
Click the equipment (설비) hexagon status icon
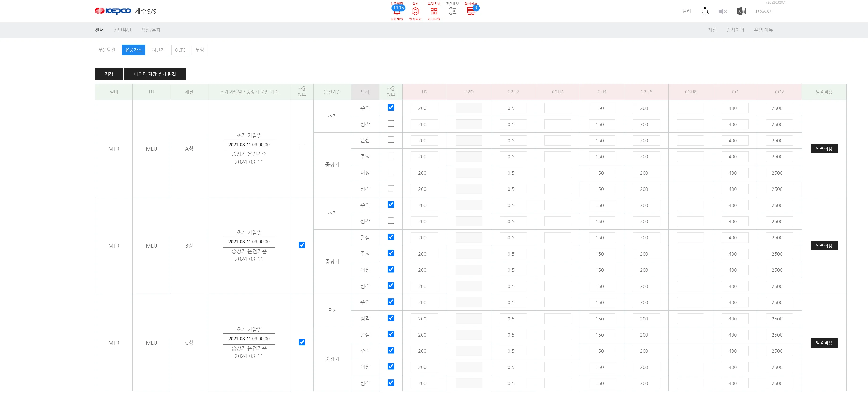pos(415,11)
